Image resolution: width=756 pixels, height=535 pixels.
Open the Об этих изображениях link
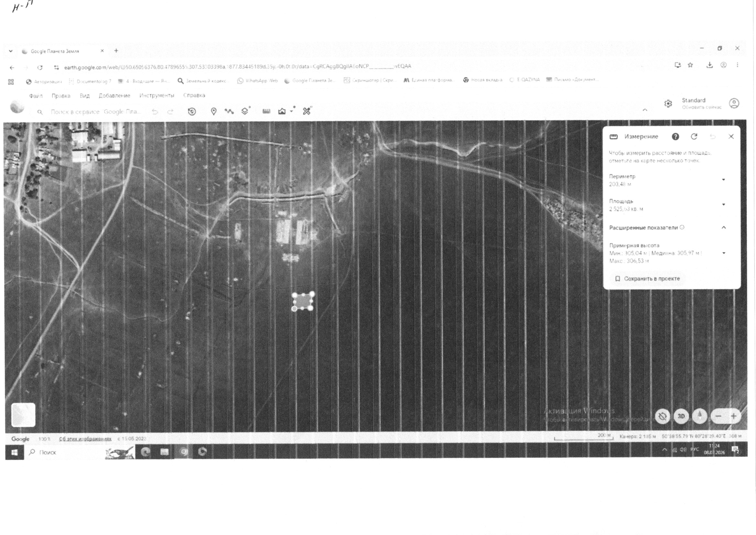85,439
